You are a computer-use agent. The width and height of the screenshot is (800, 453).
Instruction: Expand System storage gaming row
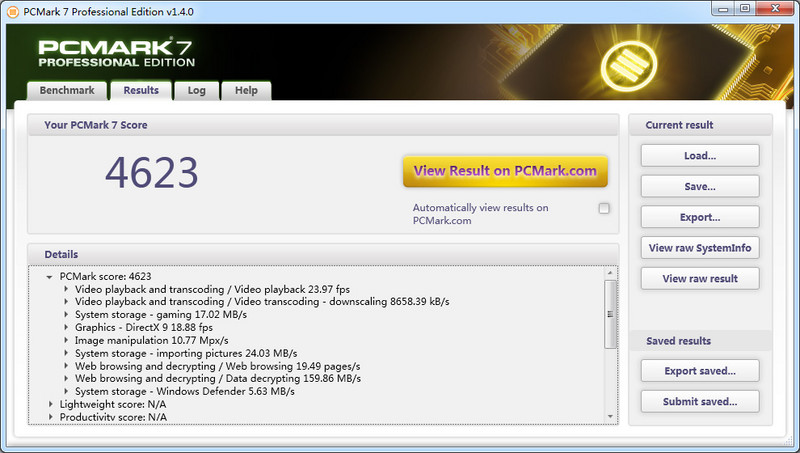coord(66,314)
